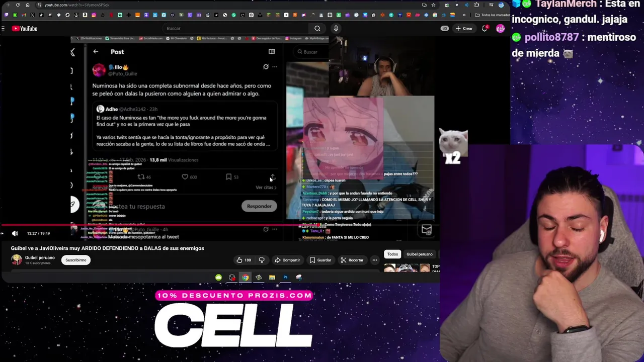Start voice search with the microphone
This screenshot has width=644, height=362.
[x=336, y=29]
